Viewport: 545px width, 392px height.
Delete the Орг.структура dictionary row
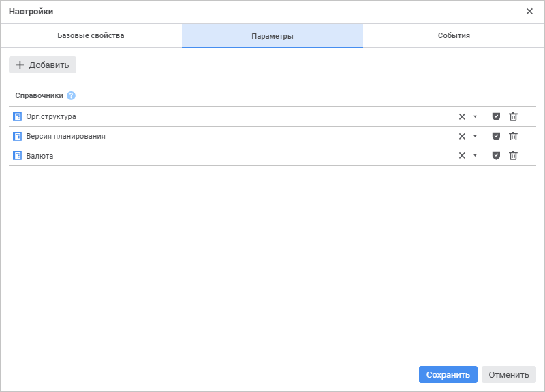click(x=514, y=116)
